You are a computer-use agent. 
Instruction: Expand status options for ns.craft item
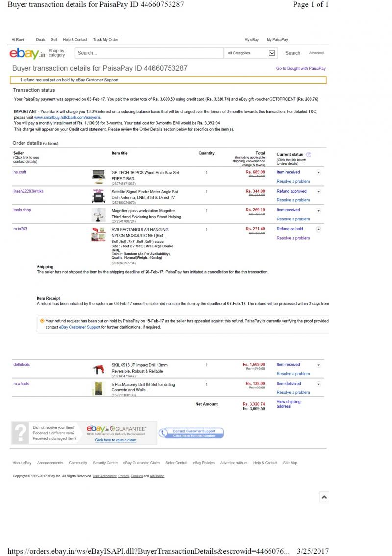(318, 172)
